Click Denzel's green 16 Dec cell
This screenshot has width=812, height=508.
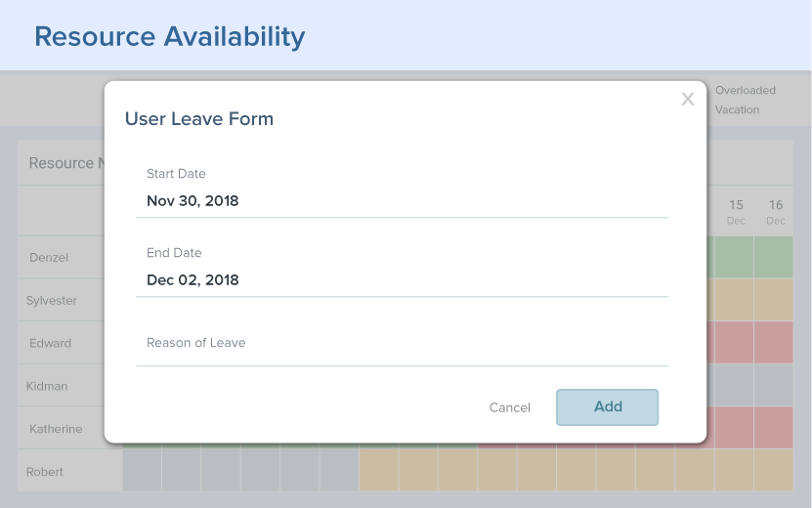[774, 258]
